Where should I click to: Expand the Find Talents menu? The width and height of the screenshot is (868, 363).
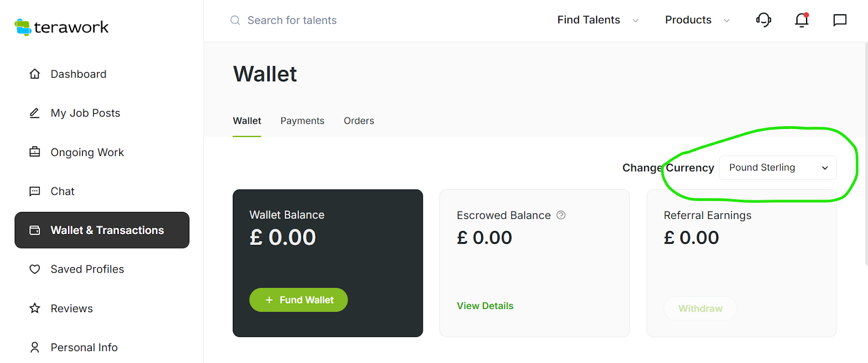[x=597, y=20]
